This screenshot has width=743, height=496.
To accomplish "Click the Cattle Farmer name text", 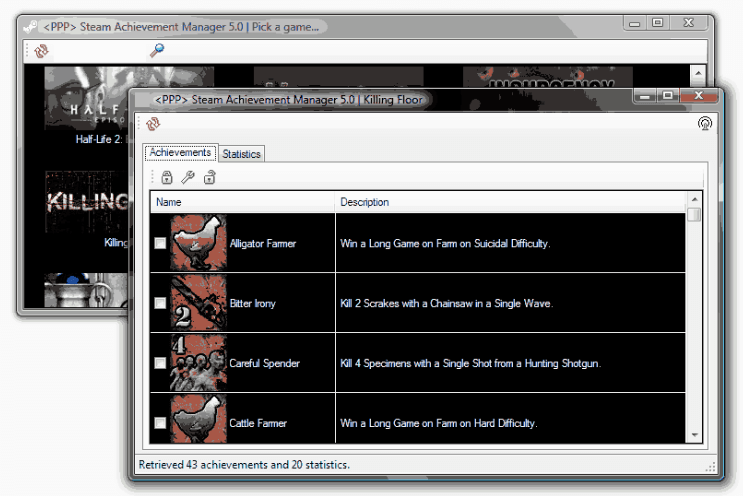I will [x=258, y=423].
